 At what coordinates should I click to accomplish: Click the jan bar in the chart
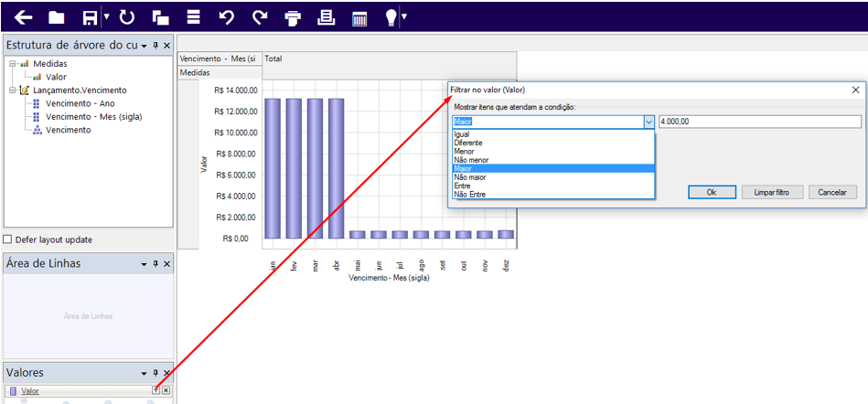273,168
